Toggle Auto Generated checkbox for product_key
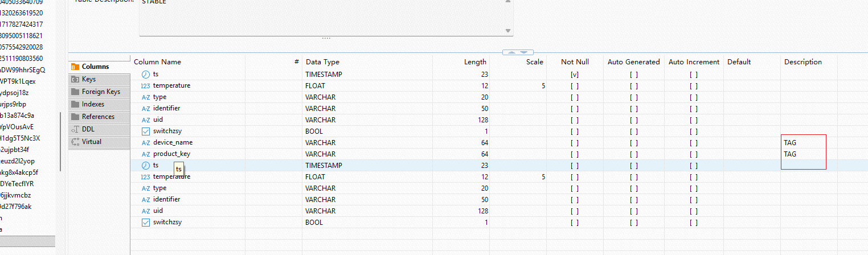 pos(633,154)
